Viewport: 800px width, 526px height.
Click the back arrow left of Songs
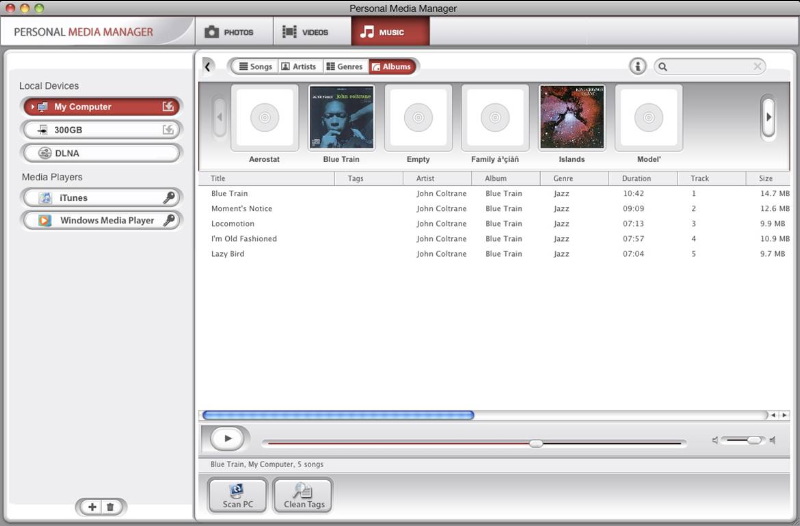pos(208,66)
